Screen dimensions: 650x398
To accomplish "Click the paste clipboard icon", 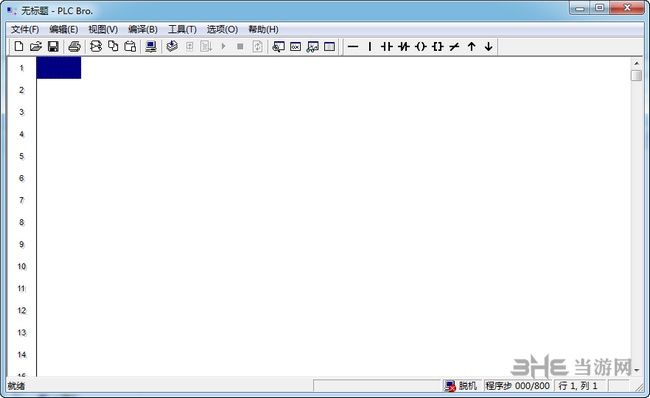I will [x=130, y=46].
